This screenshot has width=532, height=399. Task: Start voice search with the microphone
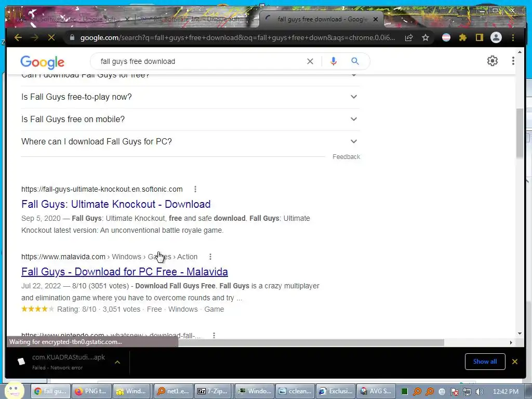(334, 61)
